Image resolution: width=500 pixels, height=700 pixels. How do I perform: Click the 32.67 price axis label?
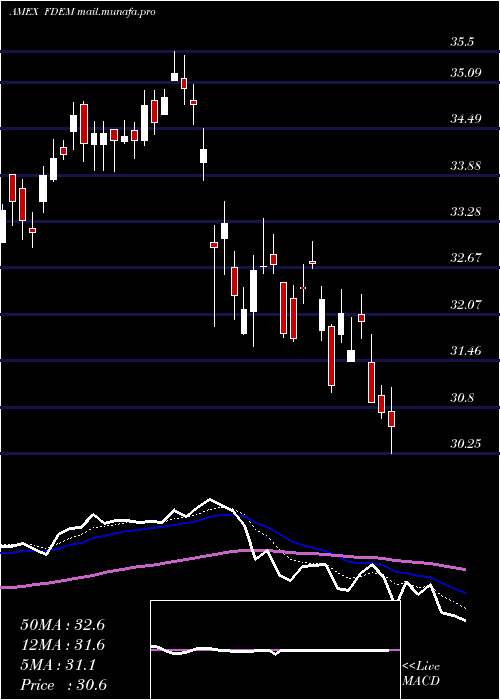[x=466, y=258]
